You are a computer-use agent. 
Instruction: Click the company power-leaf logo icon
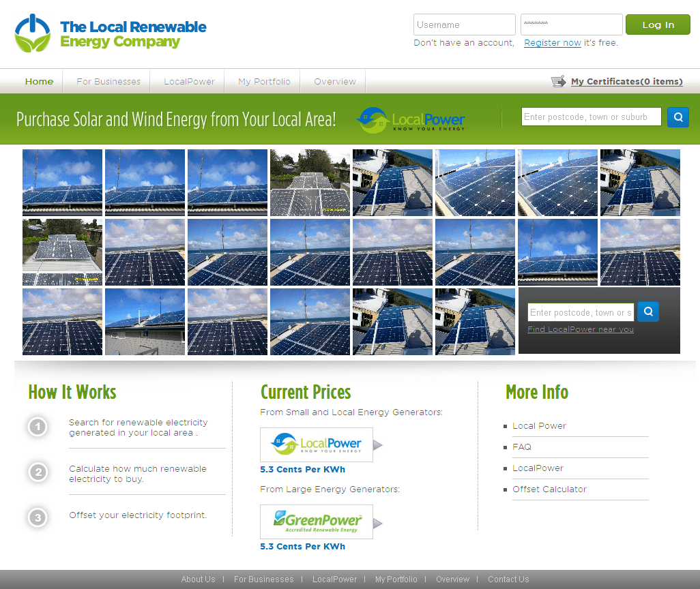(x=33, y=33)
